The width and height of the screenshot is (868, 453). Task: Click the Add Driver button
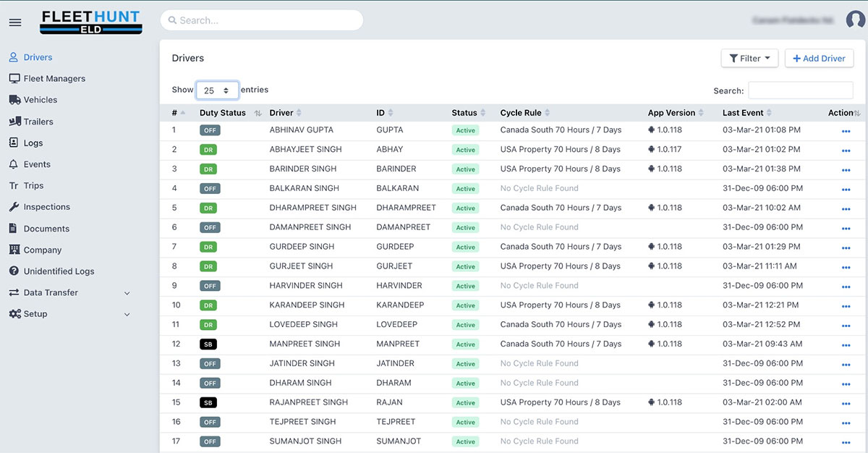[819, 59]
